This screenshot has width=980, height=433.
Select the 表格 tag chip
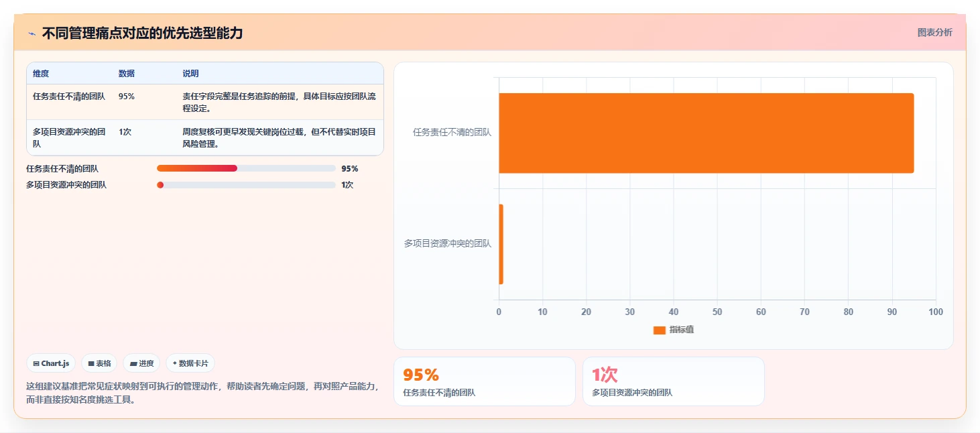pyautogui.click(x=99, y=363)
